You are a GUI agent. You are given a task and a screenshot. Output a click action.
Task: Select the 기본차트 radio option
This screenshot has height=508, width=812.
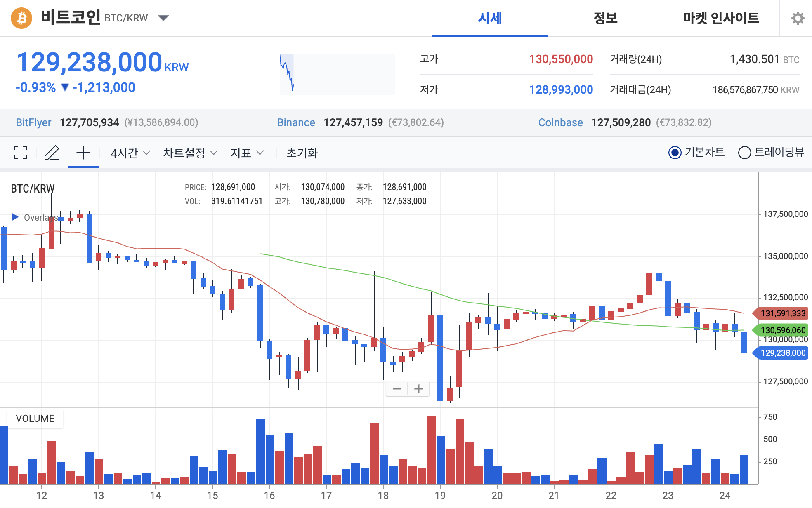[x=675, y=153]
